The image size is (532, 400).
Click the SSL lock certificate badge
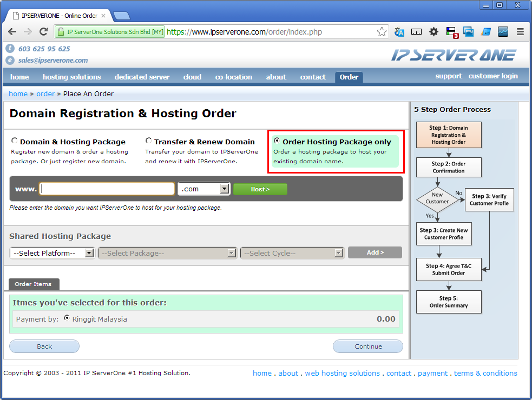tap(109, 32)
